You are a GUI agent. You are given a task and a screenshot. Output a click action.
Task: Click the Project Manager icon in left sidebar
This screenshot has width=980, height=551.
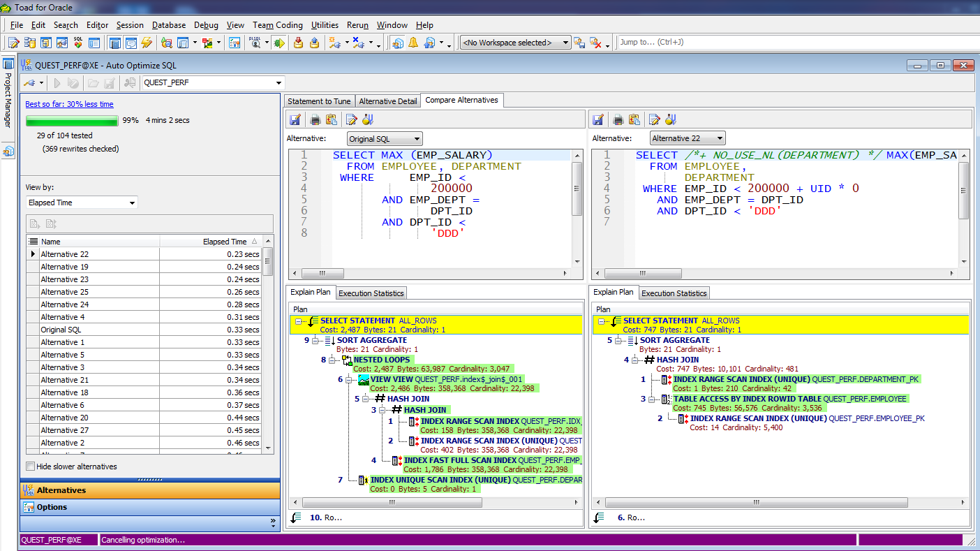(8, 64)
